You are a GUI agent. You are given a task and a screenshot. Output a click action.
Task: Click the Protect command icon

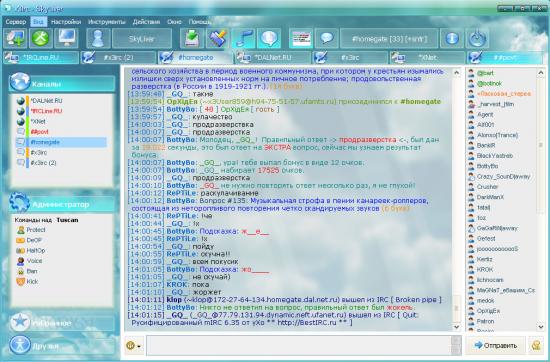[x=21, y=230]
